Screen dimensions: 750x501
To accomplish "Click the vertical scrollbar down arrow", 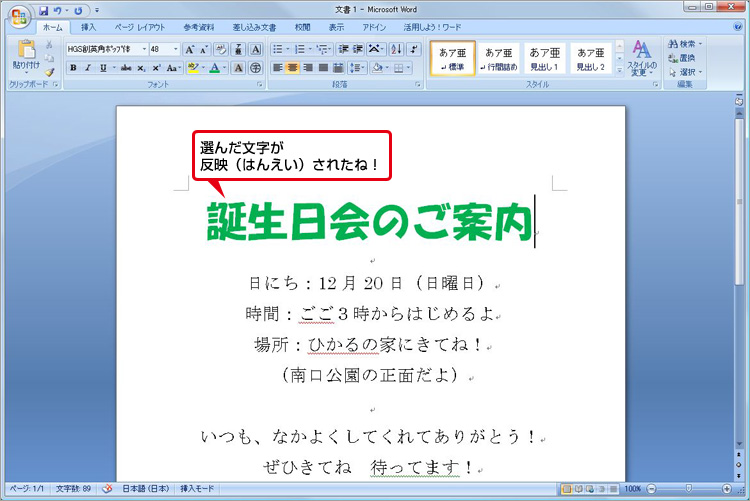I will (x=739, y=444).
